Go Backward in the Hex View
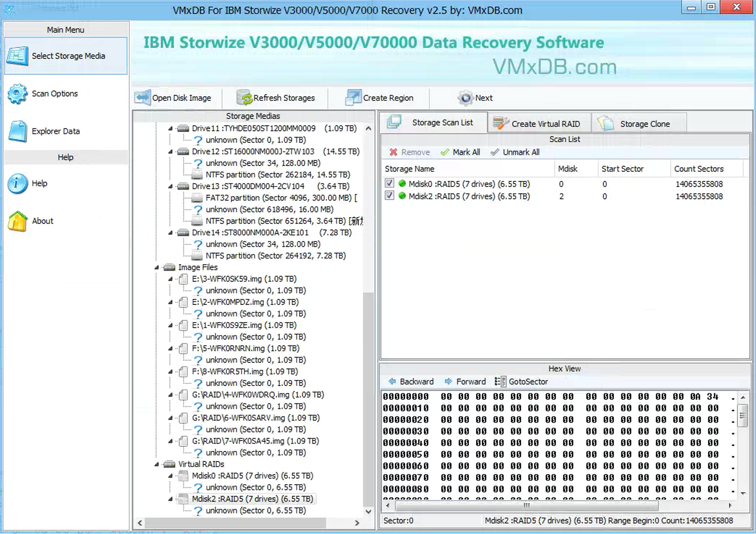Viewport: 756px width, 534px height. (411, 382)
